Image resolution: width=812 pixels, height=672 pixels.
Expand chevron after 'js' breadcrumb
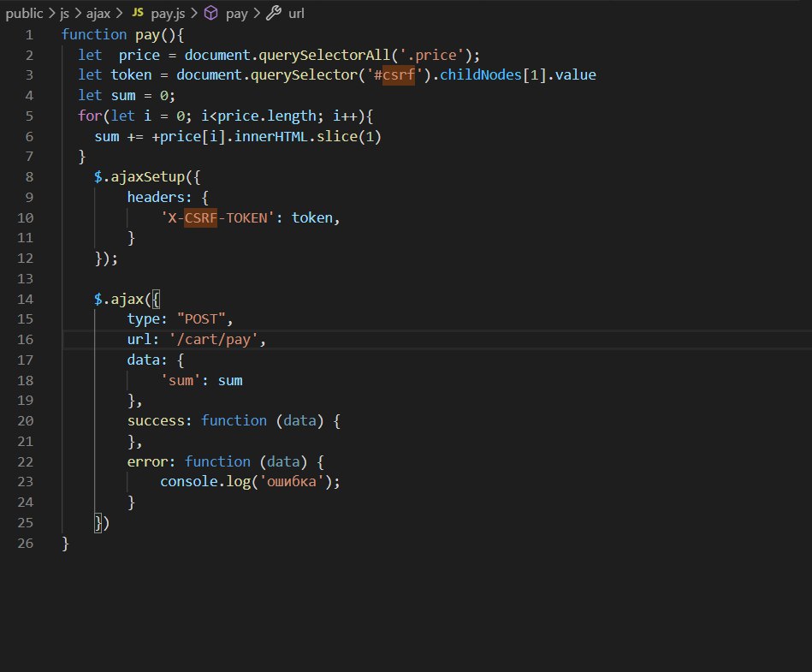78,14
